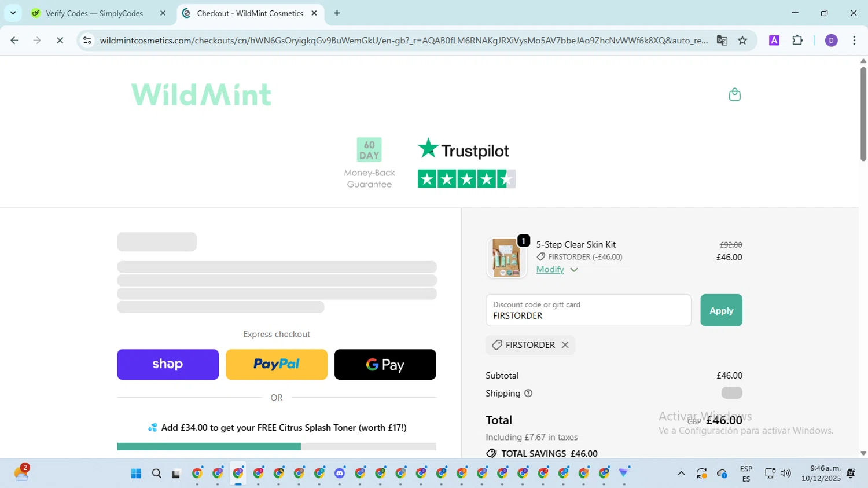
Task: Click the Shipping help question mark icon
Action: pos(528,394)
